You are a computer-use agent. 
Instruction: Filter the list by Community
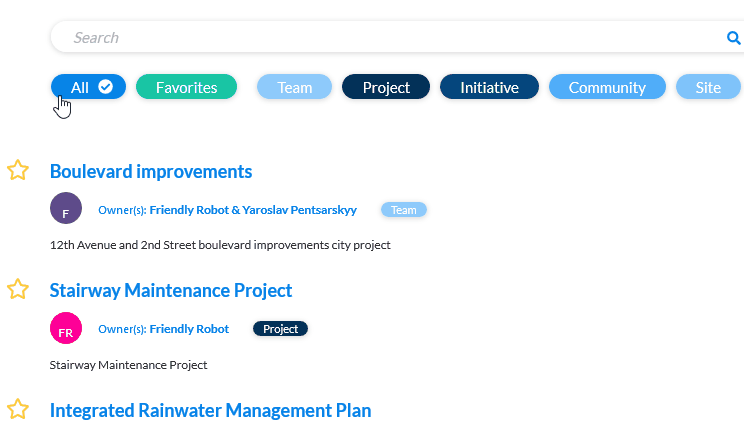[x=607, y=87]
